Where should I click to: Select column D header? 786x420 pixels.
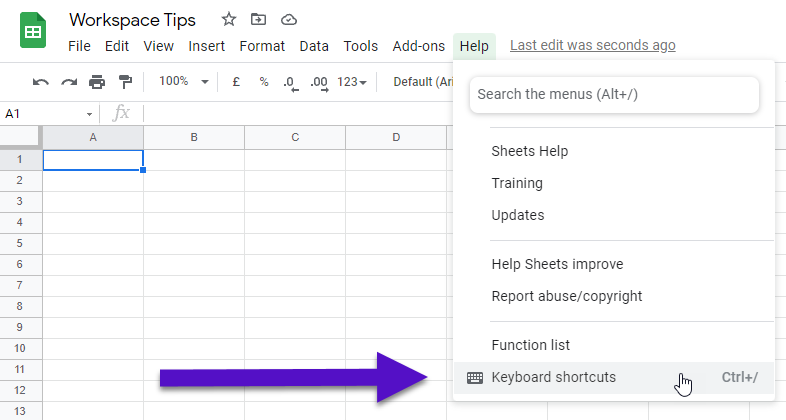tap(396, 137)
